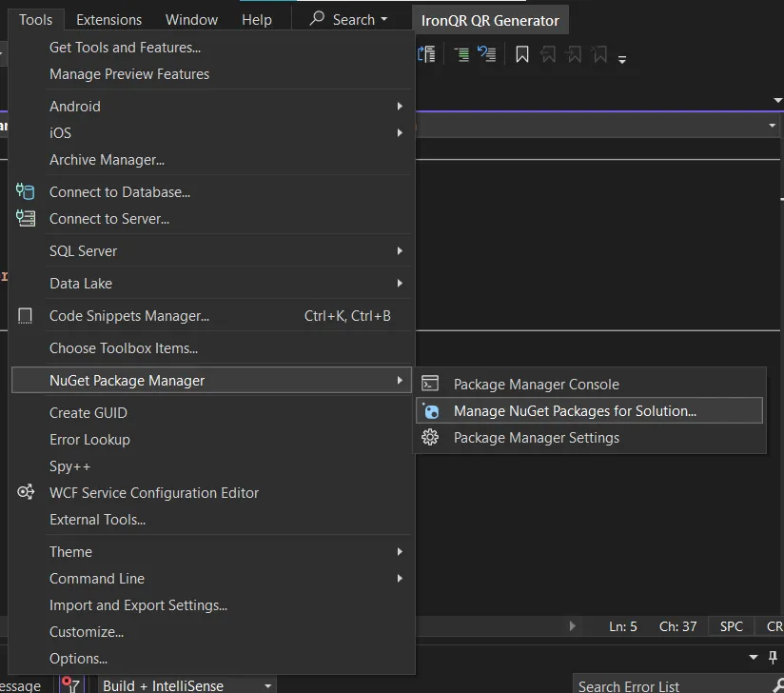The height and width of the screenshot is (693, 784).
Task: Click the Package Manager Settings gear icon
Action: click(x=430, y=437)
